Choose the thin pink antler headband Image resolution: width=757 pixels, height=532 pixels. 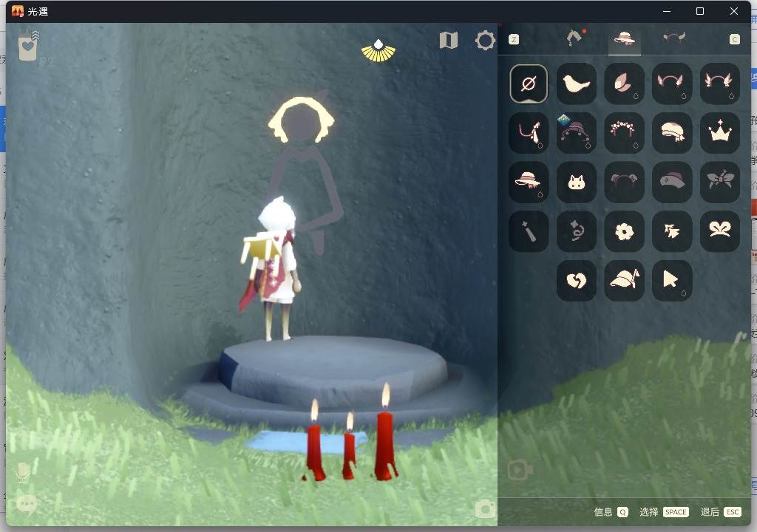(671, 84)
